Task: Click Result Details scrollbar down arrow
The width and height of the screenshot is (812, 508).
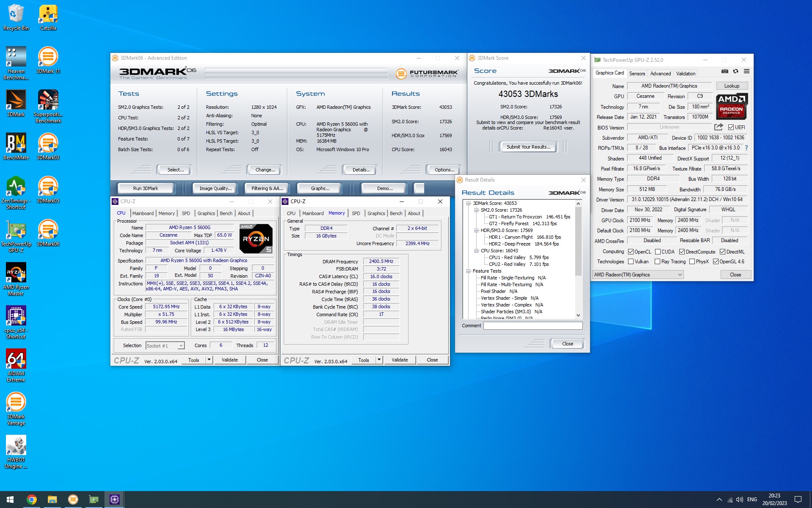Action: click(579, 315)
